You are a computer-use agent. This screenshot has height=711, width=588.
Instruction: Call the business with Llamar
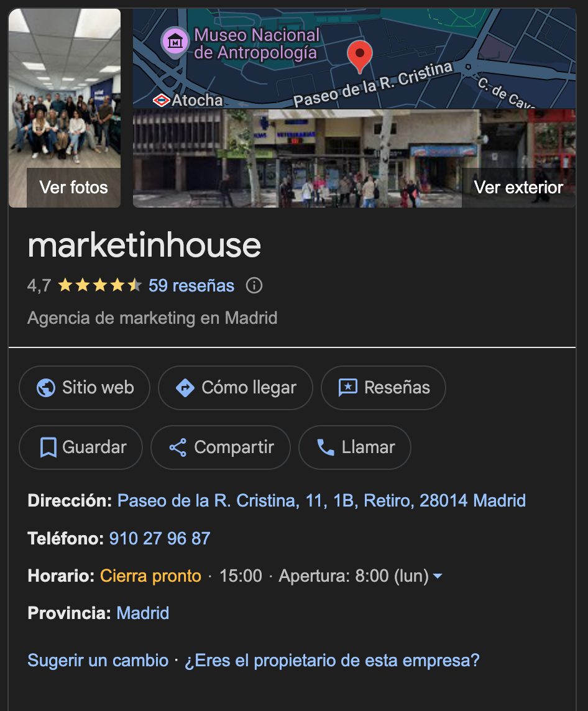[x=355, y=447]
